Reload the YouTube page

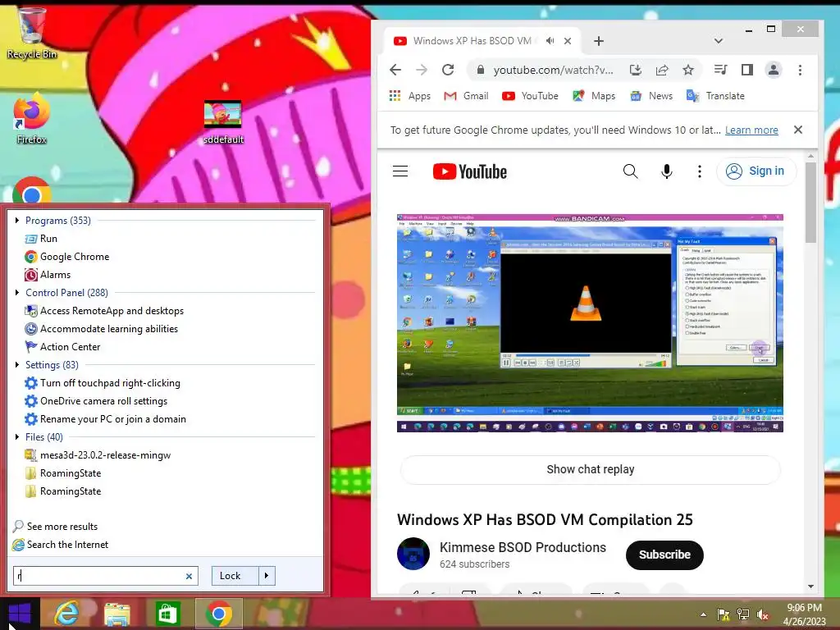click(448, 70)
